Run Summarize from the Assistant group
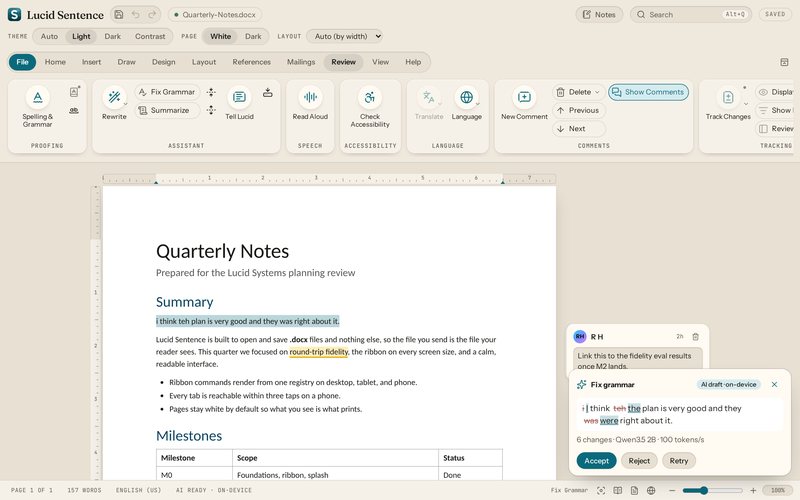 point(167,110)
